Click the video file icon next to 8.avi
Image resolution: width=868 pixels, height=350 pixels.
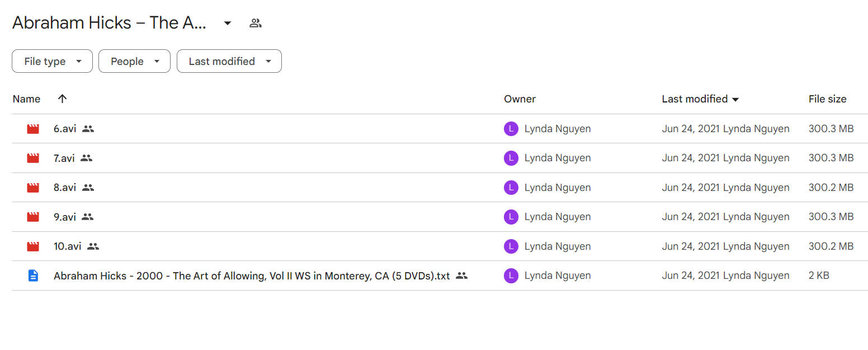(x=33, y=188)
